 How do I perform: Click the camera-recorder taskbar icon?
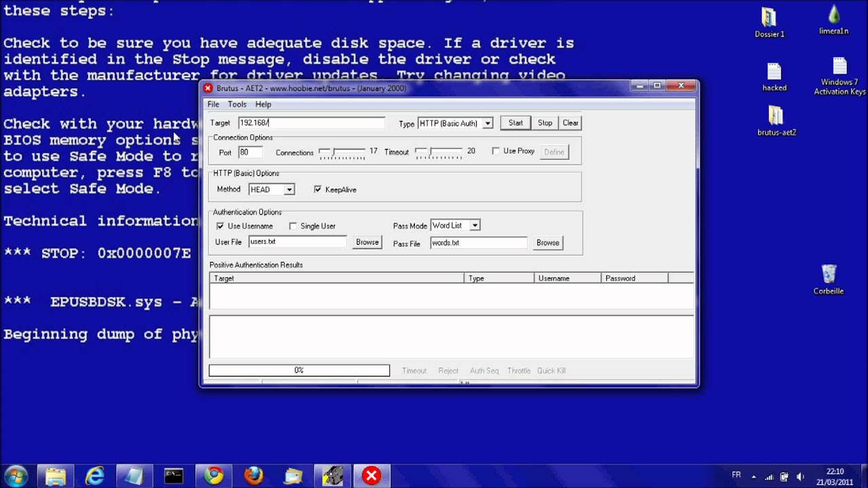(x=332, y=476)
